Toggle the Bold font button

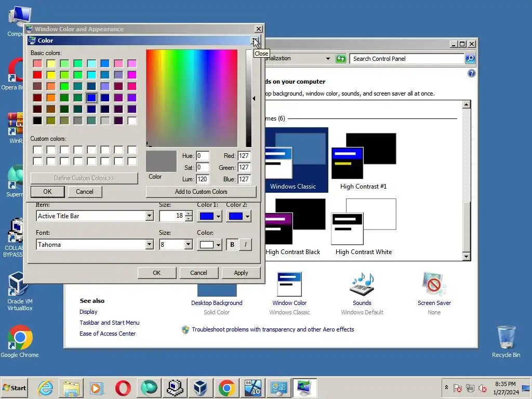(x=232, y=244)
